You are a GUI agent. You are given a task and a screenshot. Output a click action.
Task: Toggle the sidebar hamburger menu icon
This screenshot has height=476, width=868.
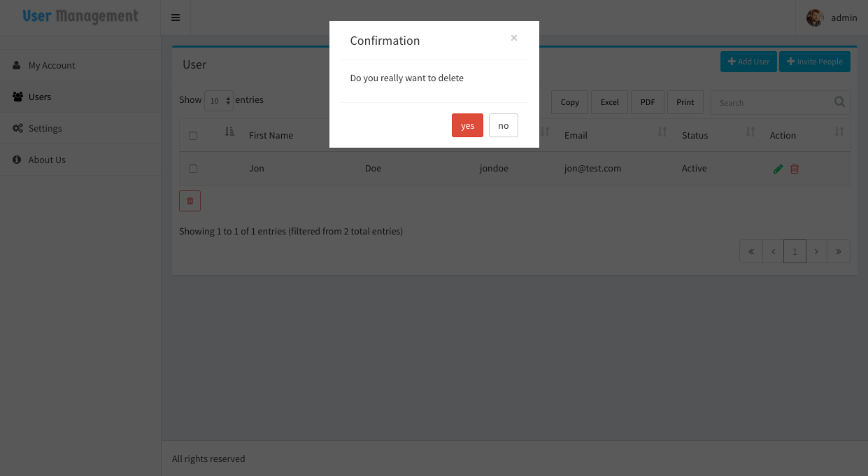pyautogui.click(x=176, y=17)
